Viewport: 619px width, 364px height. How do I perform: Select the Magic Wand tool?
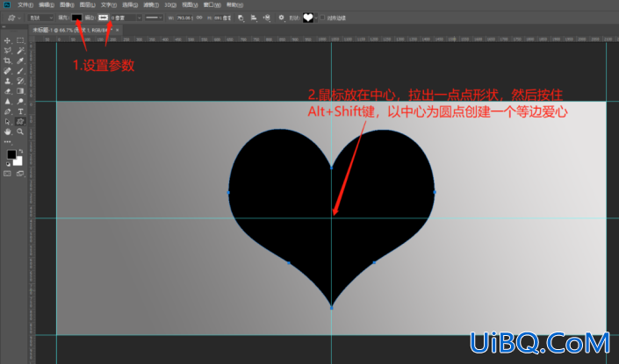[x=20, y=51]
